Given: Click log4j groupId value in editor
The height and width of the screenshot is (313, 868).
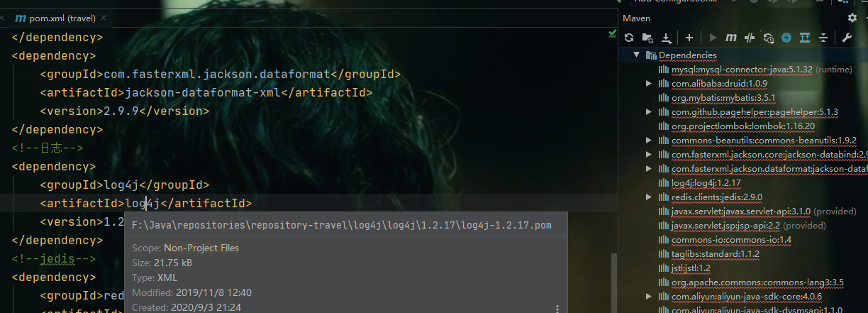Looking at the screenshot, I should (121, 185).
